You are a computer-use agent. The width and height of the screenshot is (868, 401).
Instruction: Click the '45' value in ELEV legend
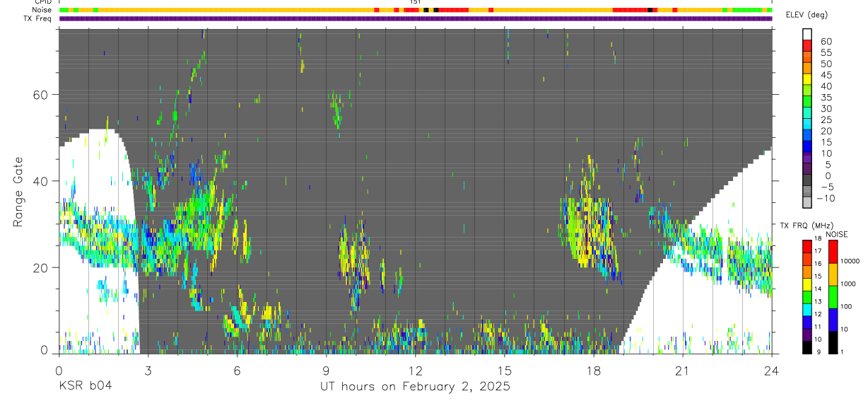(x=826, y=75)
